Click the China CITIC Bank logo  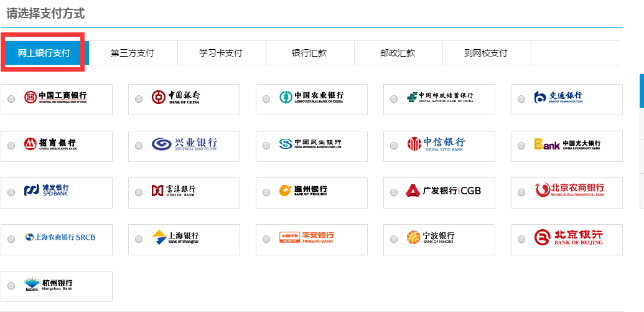point(436,144)
